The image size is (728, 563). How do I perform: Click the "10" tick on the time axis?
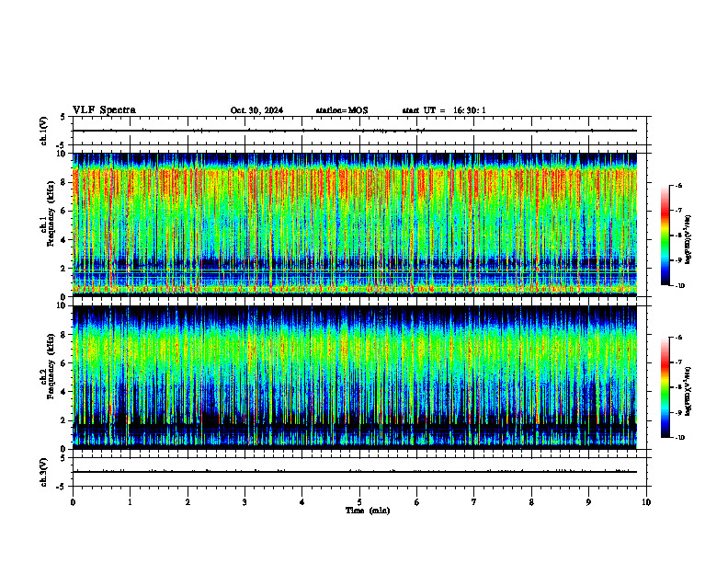tap(646, 502)
